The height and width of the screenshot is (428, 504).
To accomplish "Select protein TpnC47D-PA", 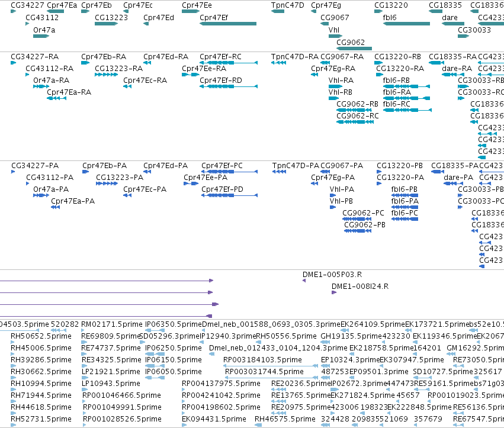I will pyautogui.click(x=279, y=172).
